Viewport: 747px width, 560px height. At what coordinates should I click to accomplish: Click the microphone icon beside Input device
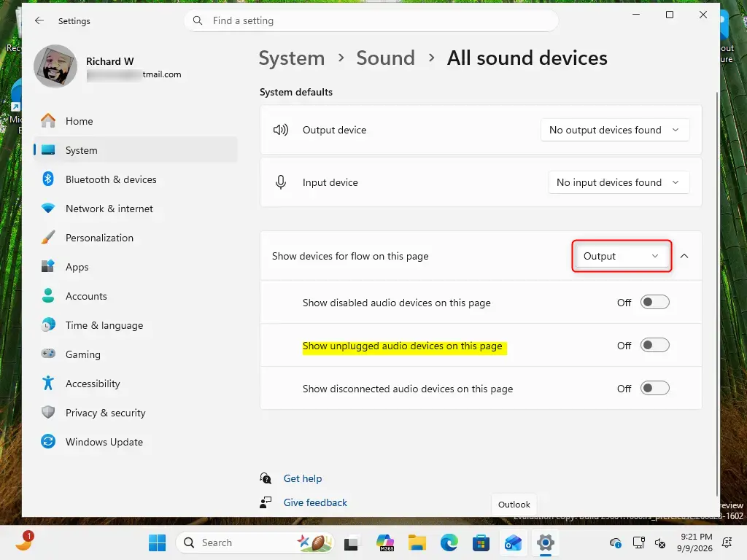click(x=281, y=182)
